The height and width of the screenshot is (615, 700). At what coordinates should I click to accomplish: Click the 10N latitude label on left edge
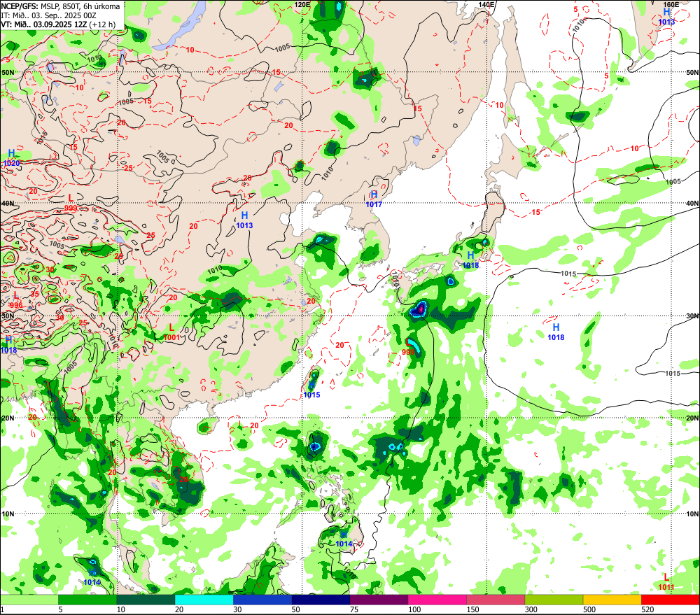8,514
